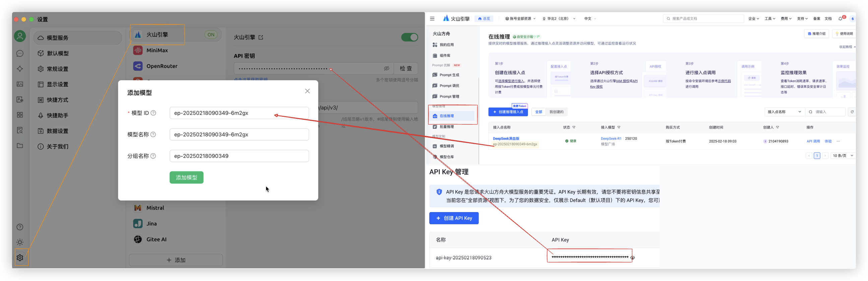Click the notification bell icon
The height and width of the screenshot is (281, 868).
pos(840,19)
